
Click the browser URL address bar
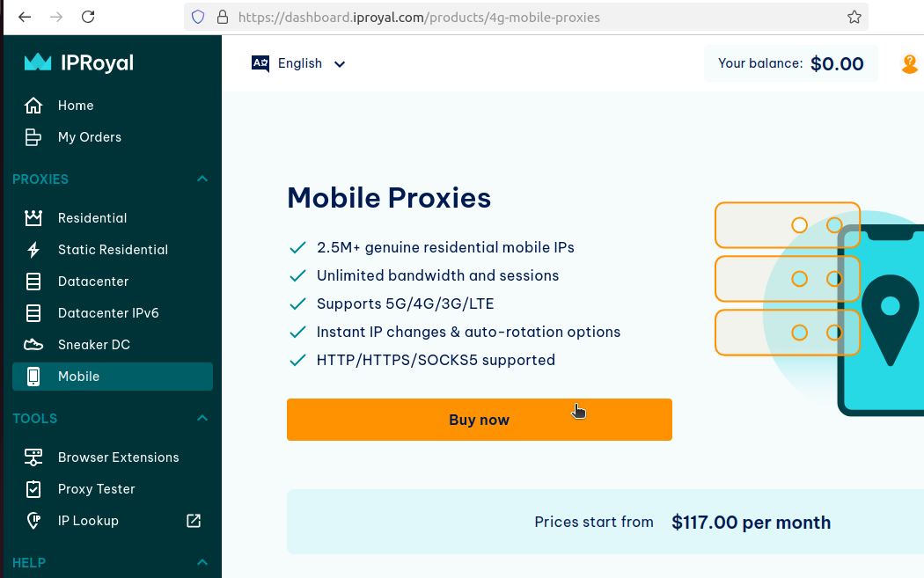[528, 17]
